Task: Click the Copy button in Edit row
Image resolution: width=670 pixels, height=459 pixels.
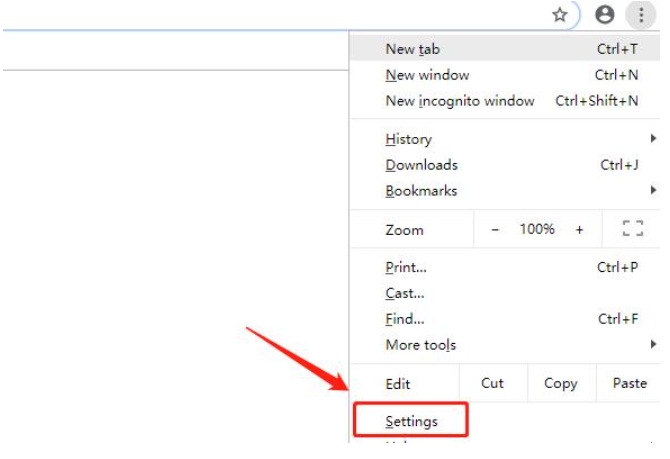Action: click(560, 383)
